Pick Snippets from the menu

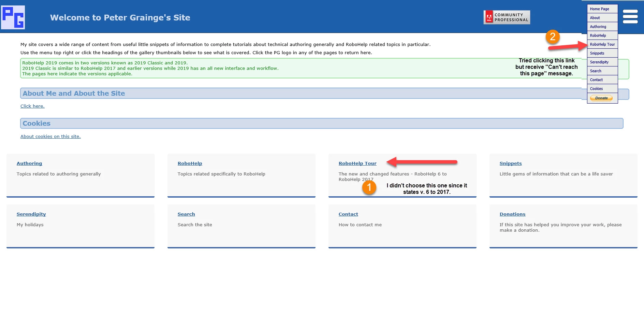(x=602, y=53)
